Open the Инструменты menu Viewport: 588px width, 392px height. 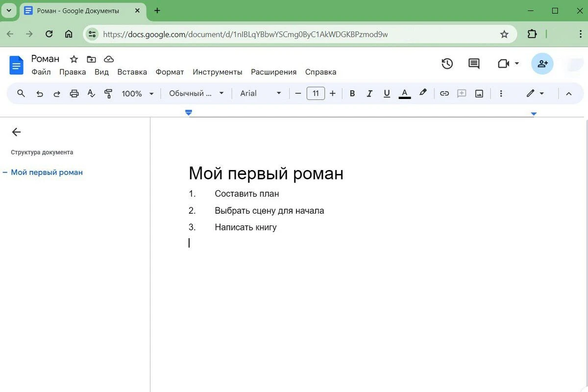(218, 72)
